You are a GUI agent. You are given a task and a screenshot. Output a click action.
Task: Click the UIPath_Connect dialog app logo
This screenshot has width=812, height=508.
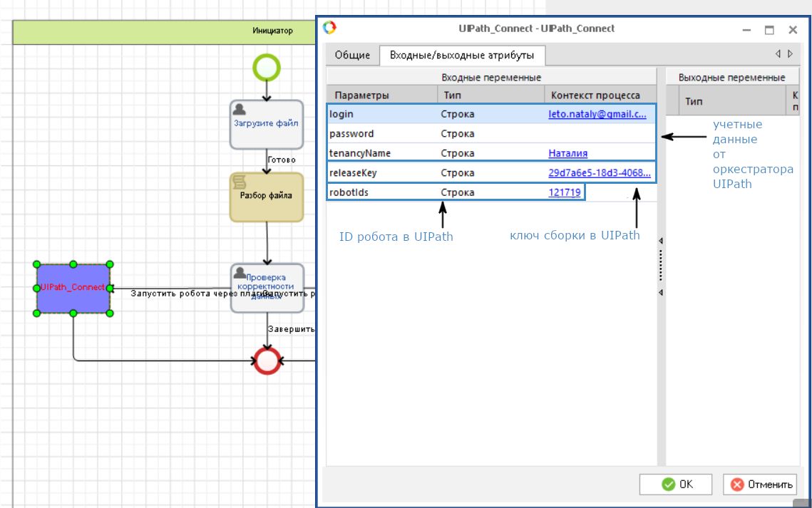click(x=329, y=28)
